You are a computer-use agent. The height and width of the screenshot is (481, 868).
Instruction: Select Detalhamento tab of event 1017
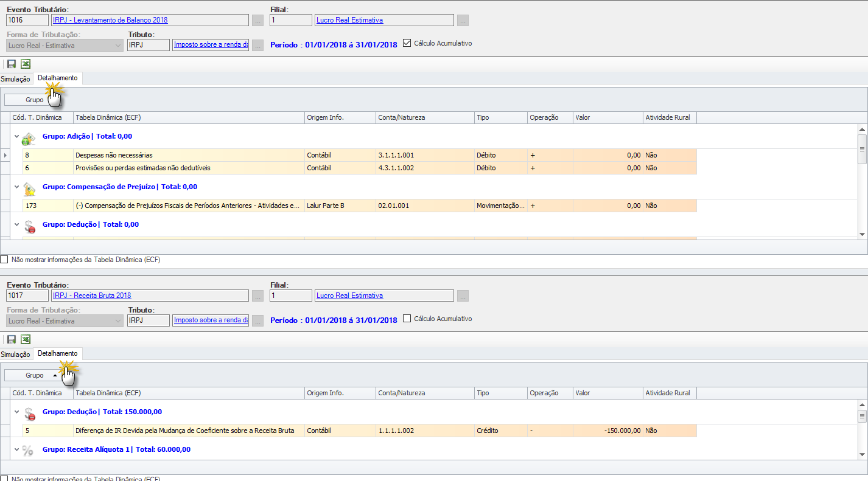point(58,354)
